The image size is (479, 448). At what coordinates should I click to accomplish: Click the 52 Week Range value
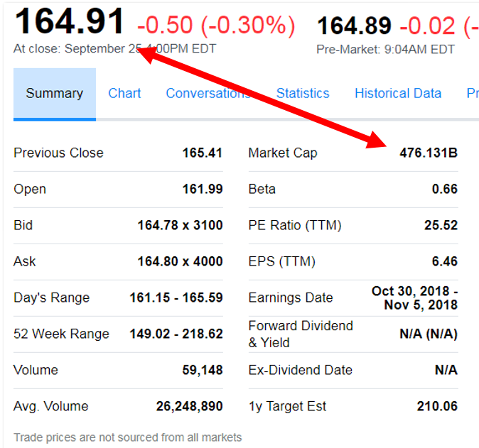click(176, 334)
